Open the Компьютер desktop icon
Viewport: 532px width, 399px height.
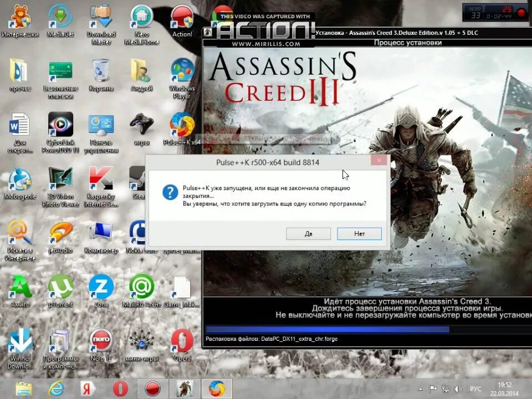101,237
